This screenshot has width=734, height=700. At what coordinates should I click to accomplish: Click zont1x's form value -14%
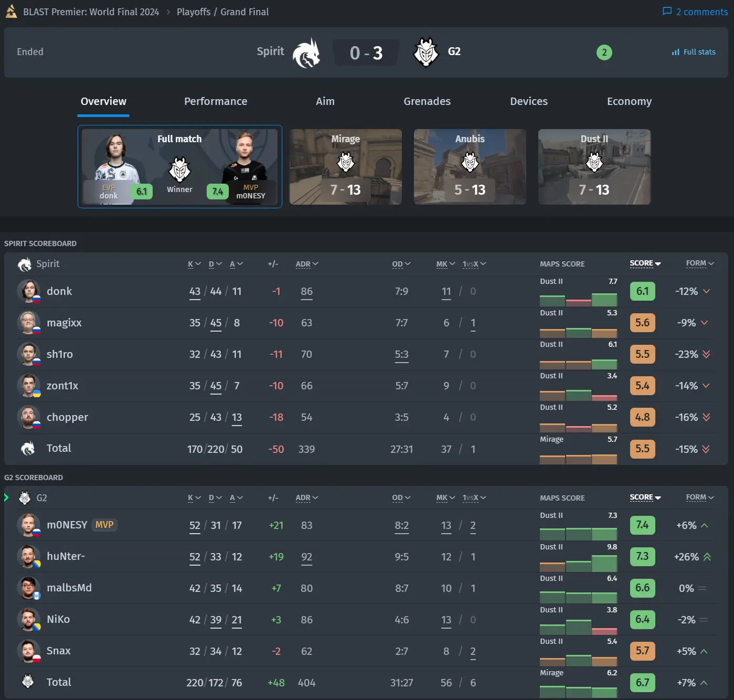click(x=686, y=386)
